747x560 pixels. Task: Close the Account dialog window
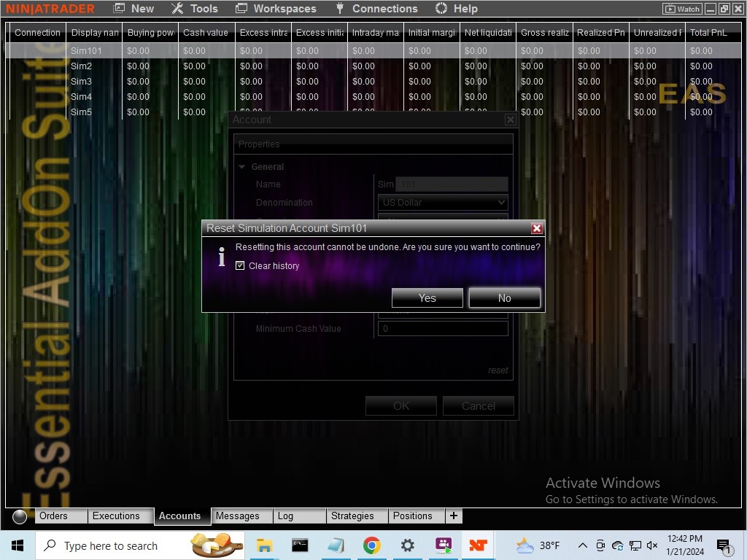(510, 120)
